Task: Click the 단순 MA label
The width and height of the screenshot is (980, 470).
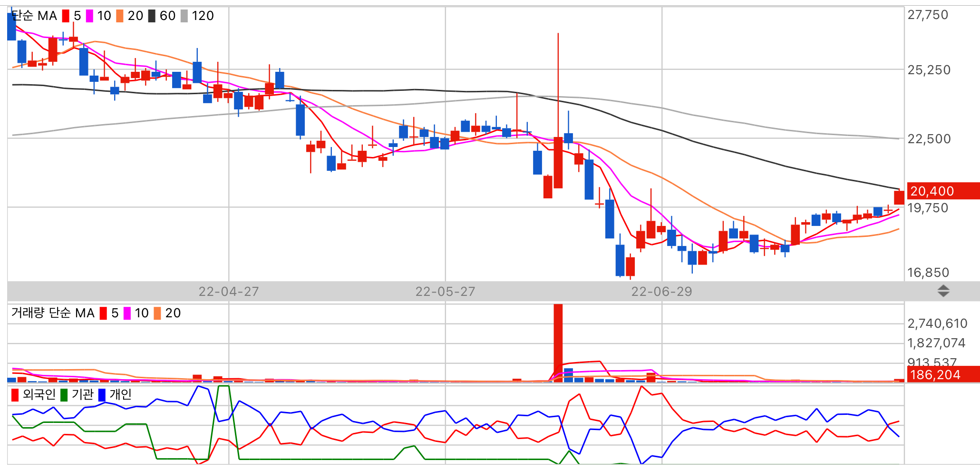Action: [x=34, y=16]
